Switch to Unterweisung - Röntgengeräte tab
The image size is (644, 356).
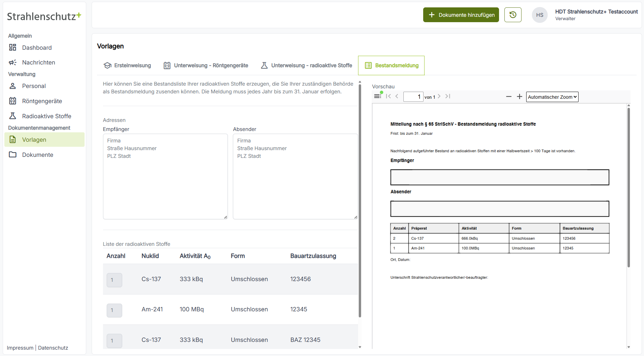[206, 65]
